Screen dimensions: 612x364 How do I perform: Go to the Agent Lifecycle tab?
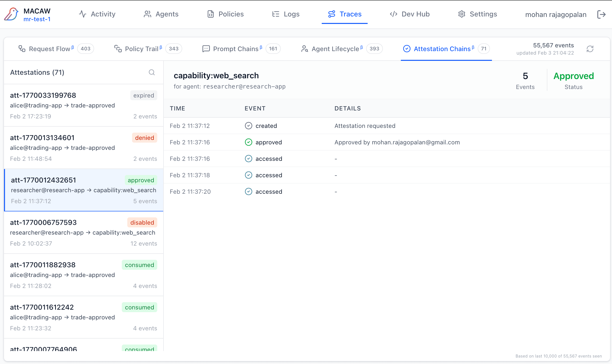[335, 49]
